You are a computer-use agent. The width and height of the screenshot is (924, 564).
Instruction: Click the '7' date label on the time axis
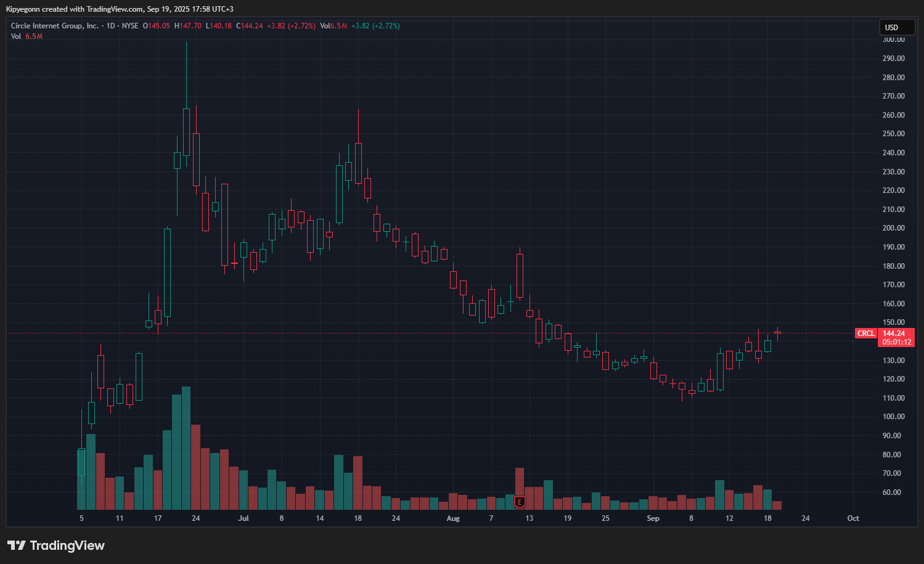[x=491, y=518]
